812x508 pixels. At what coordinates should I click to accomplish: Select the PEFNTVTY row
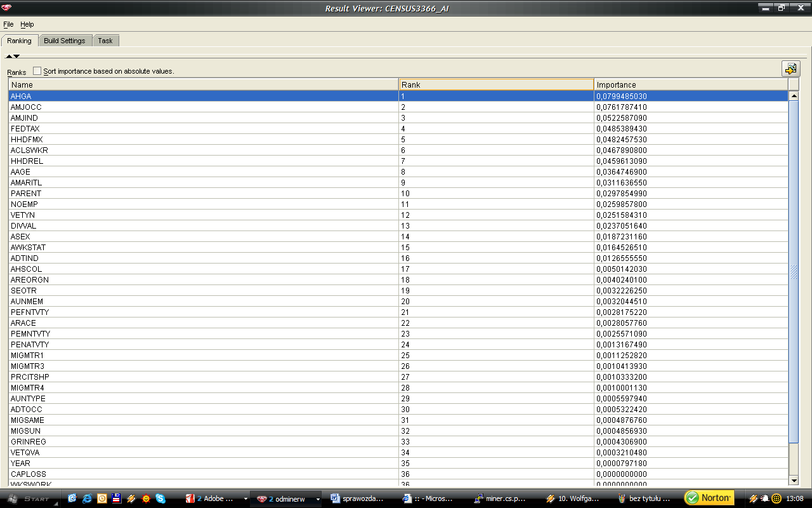pyautogui.click(x=398, y=312)
